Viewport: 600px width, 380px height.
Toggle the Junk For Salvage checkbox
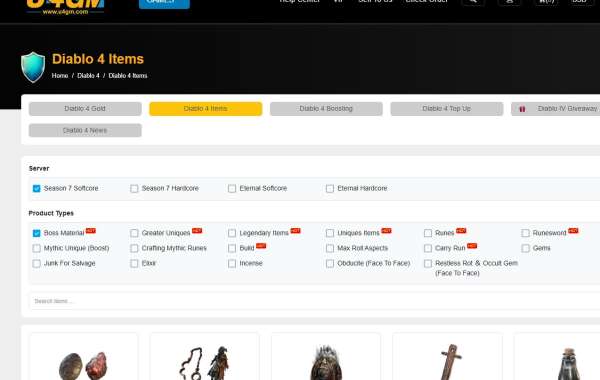coord(37,264)
